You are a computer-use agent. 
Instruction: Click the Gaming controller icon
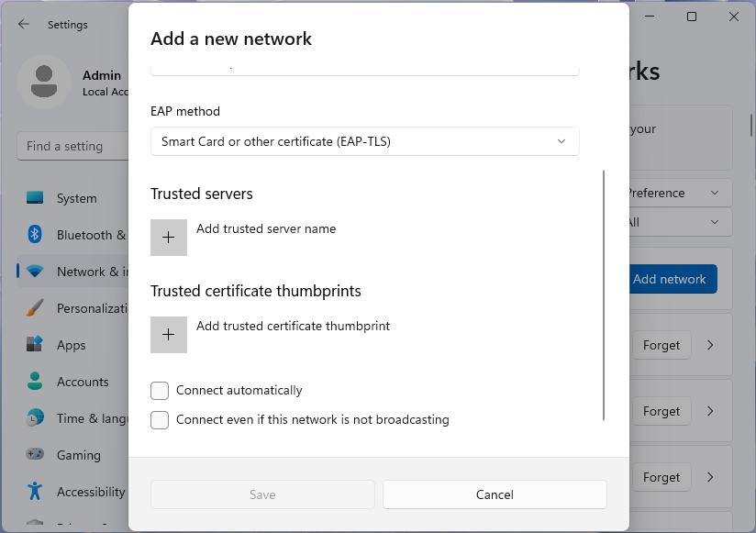(36, 455)
